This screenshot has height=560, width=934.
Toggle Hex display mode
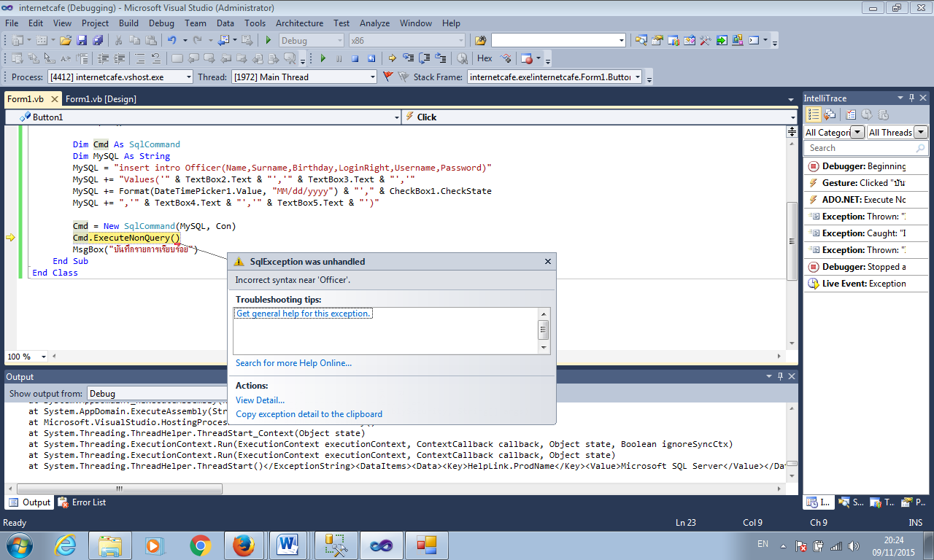[x=485, y=58]
